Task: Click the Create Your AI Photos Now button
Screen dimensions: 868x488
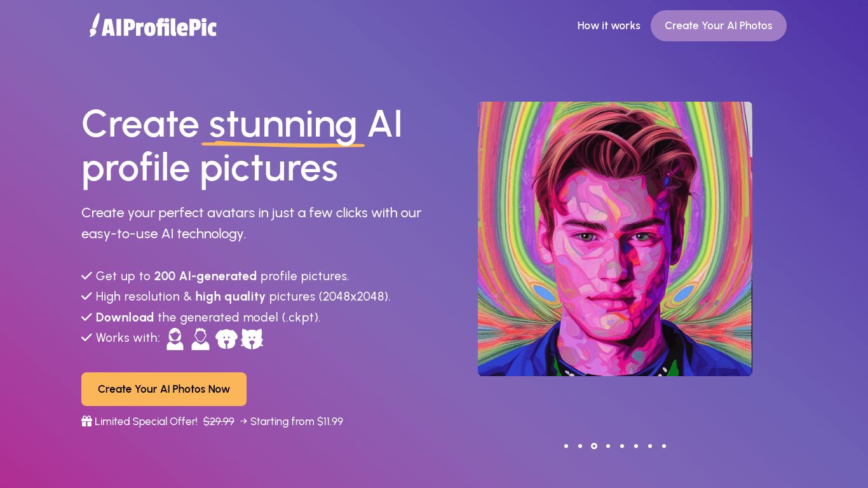Action: click(x=164, y=389)
